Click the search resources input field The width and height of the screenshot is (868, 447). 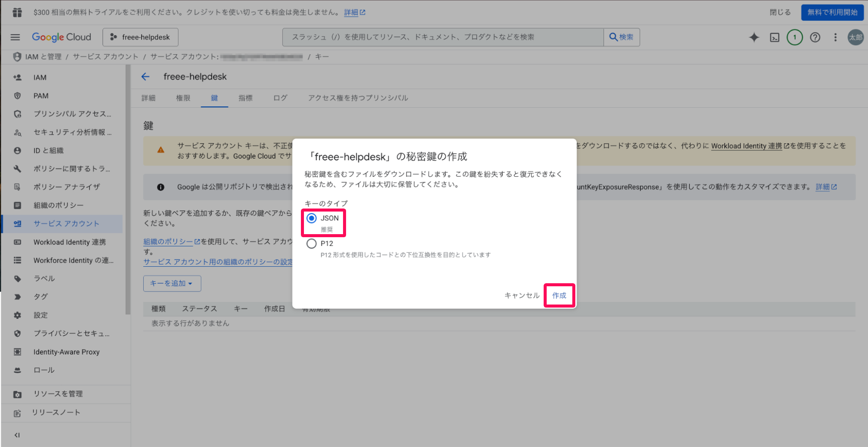click(443, 37)
